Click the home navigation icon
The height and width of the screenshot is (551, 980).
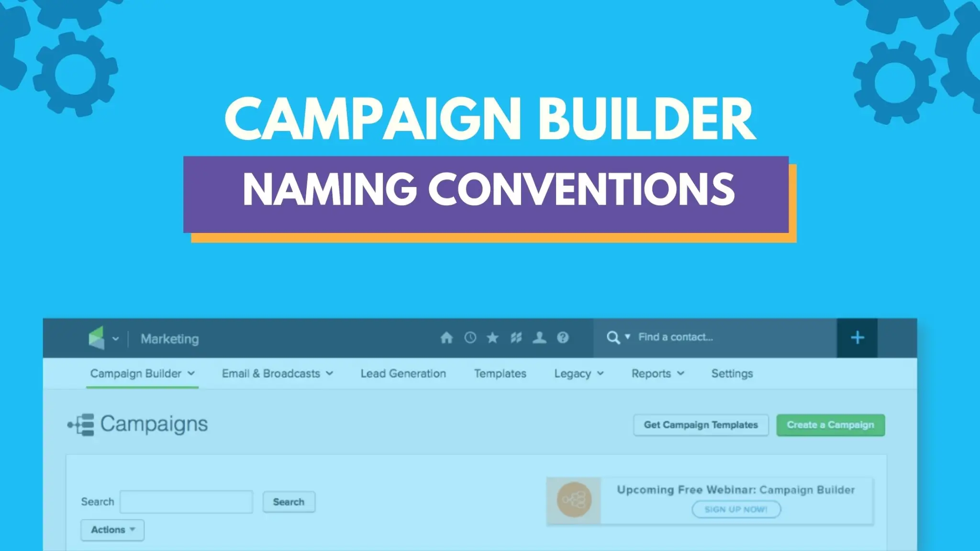click(447, 338)
